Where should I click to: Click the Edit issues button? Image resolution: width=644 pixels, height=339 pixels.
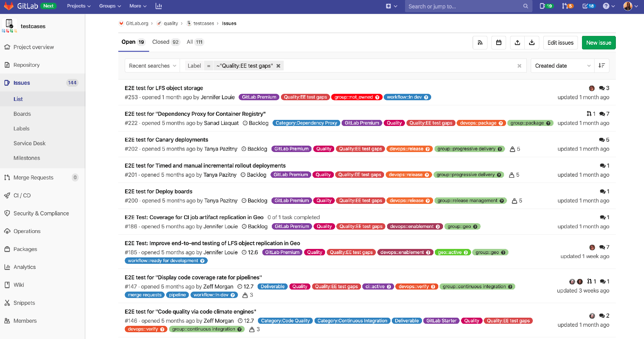[560, 43]
